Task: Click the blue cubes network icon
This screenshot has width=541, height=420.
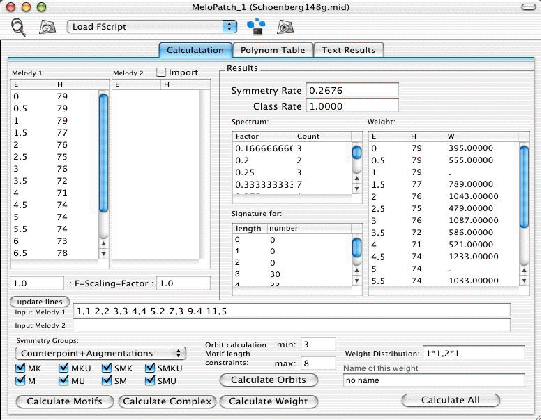Action: coord(256,27)
